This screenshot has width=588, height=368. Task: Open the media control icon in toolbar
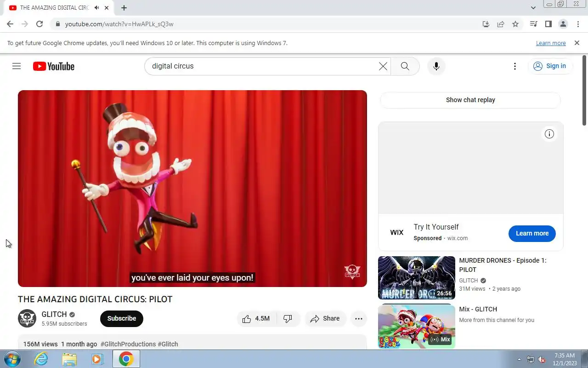[533, 24]
